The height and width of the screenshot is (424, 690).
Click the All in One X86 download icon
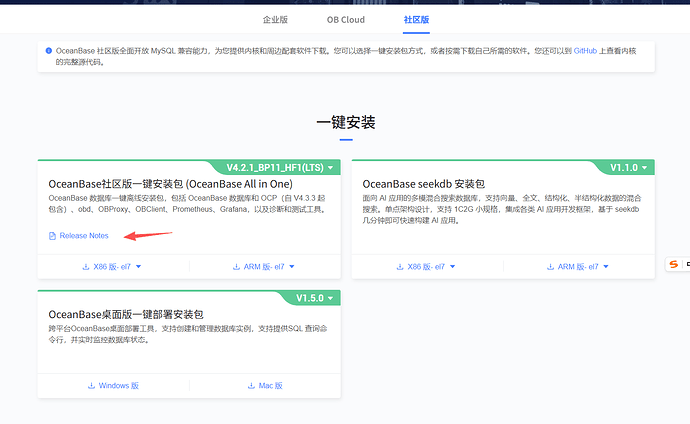86,267
